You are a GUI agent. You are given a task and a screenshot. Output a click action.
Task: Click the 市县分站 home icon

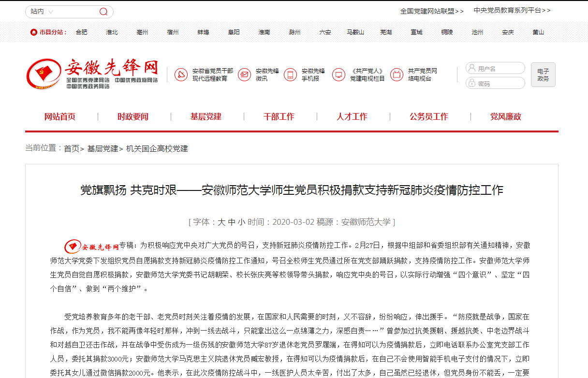(33, 32)
